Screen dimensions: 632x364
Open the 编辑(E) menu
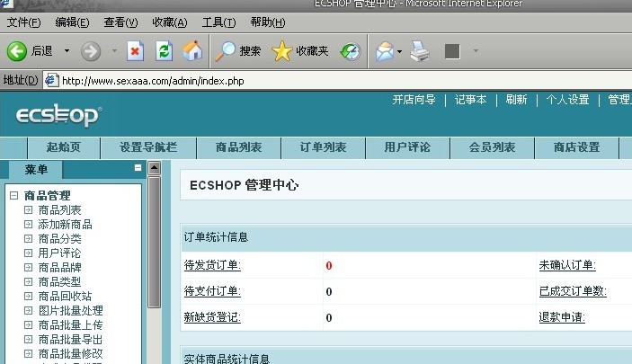click(72, 22)
